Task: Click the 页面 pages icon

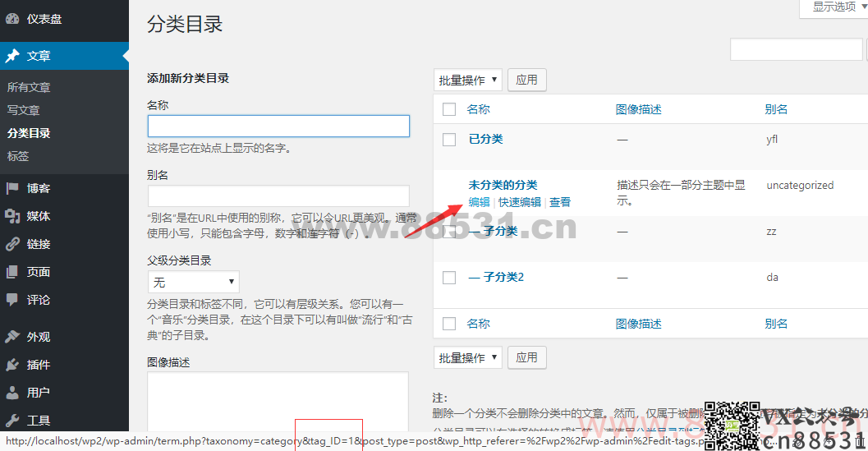Action: pyautogui.click(x=12, y=272)
